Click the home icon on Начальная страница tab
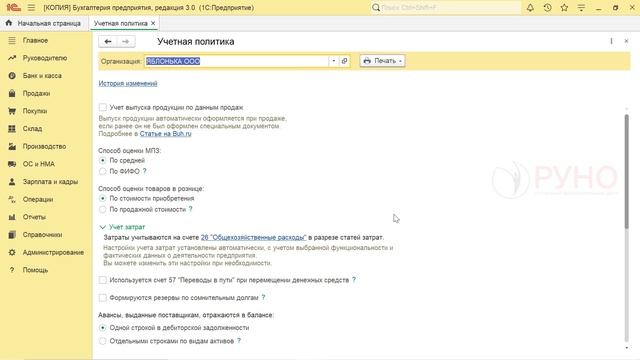 coord(9,23)
